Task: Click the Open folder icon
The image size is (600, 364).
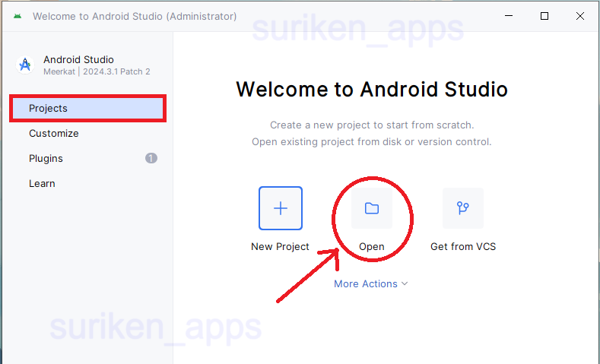Action: (x=371, y=208)
